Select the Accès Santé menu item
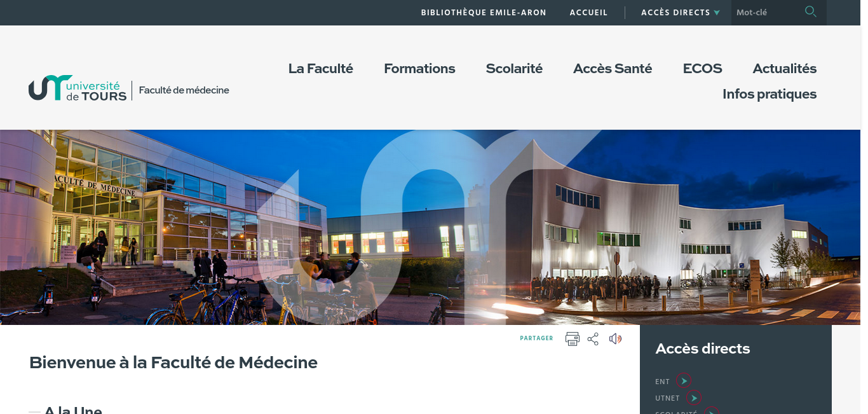The image size is (868, 414). coord(613,68)
